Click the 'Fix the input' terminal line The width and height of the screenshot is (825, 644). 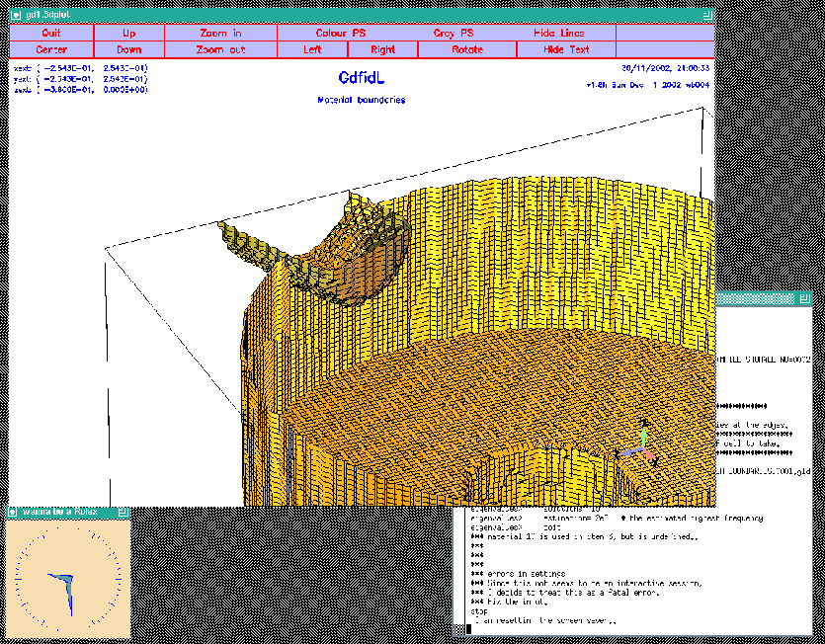509,602
